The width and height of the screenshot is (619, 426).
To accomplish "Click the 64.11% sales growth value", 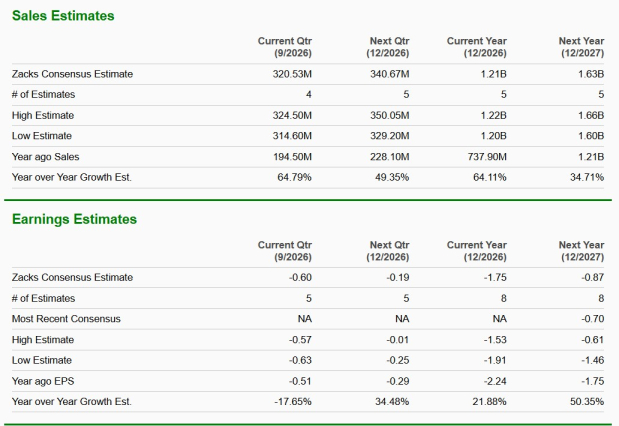I will [x=490, y=177].
